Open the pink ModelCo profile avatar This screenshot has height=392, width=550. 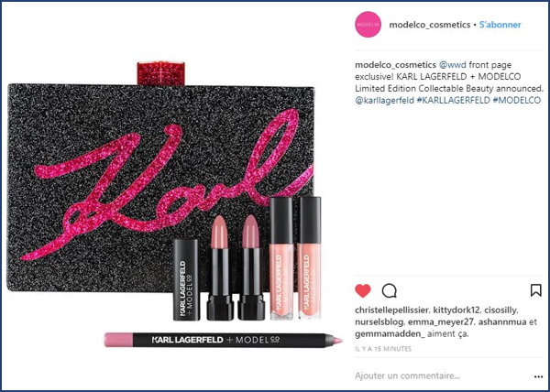(x=368, y=24)
